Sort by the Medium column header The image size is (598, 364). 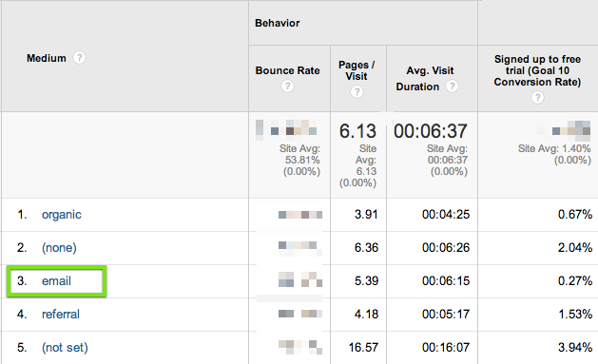tap(47, 58)
